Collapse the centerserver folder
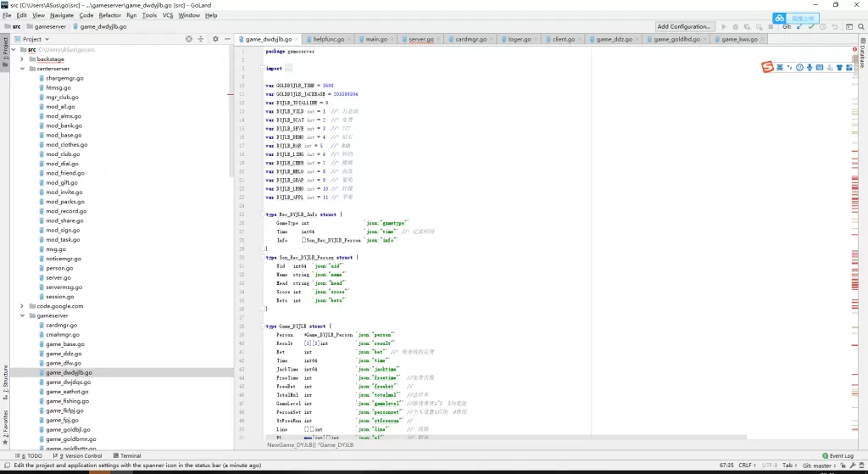 click(x=22, y=69)
